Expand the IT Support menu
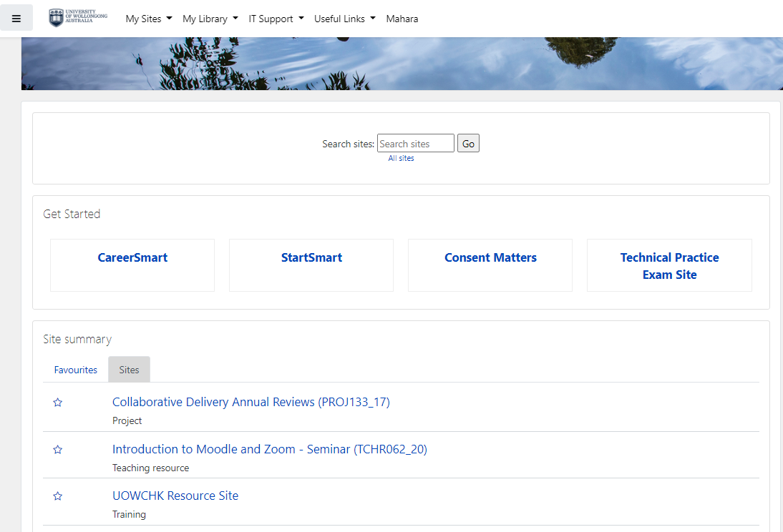The width and height of the screenshot is (783, 532). 276,19
